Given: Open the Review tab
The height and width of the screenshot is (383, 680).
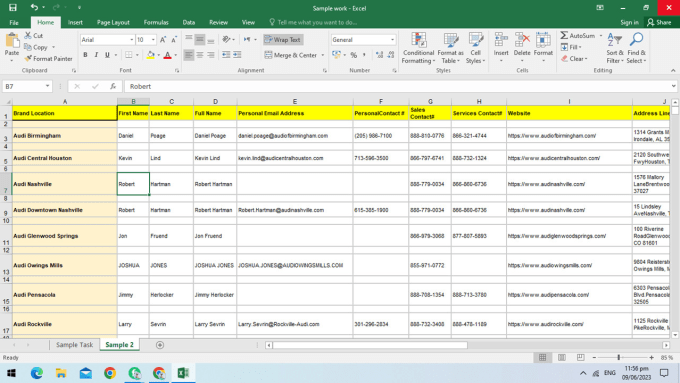Looking at the screenshot, I should point(218,22).
